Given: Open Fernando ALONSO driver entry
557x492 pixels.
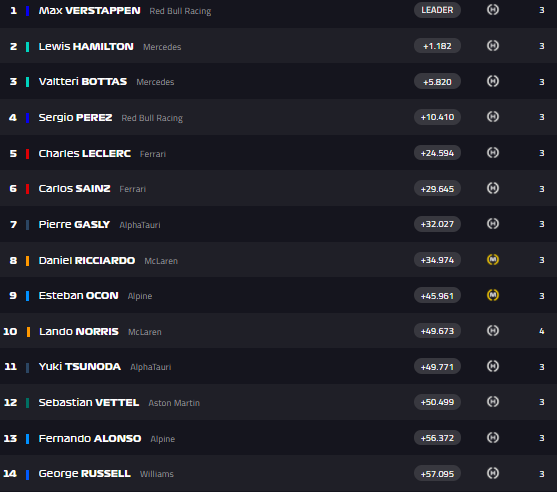Looking at the screenshot, I should click(278, 438).
